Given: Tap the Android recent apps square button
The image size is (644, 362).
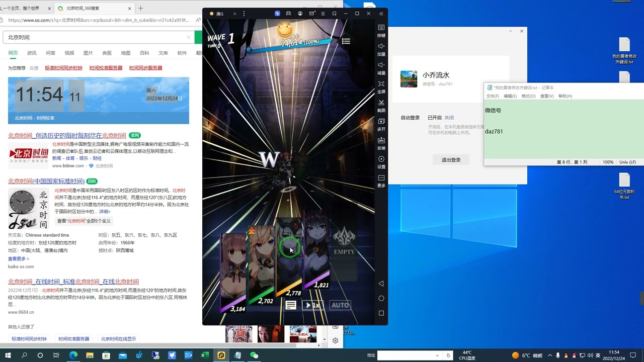Looking at the screenshot, I should [x=381, y=313].
